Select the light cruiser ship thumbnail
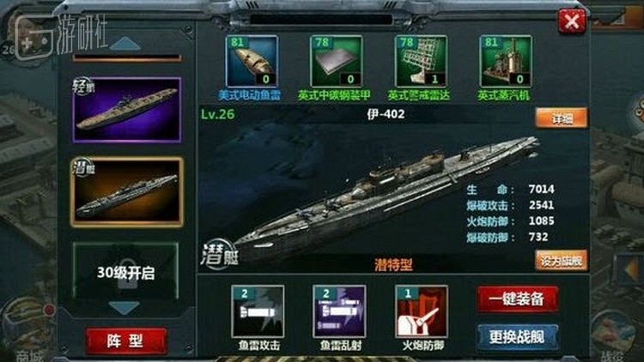The width and height of the screenshot is (644, 362). tap(127, 110)
